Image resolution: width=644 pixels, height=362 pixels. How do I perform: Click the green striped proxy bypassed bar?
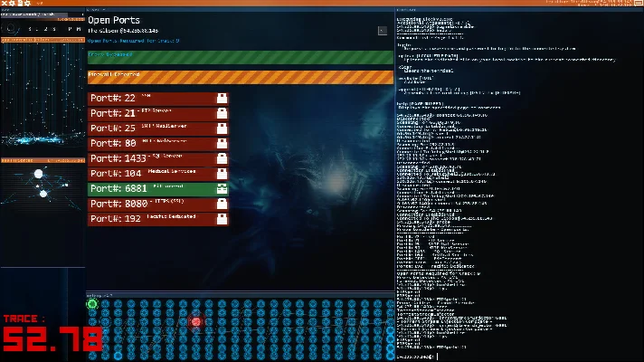click(x=241, y=58)
